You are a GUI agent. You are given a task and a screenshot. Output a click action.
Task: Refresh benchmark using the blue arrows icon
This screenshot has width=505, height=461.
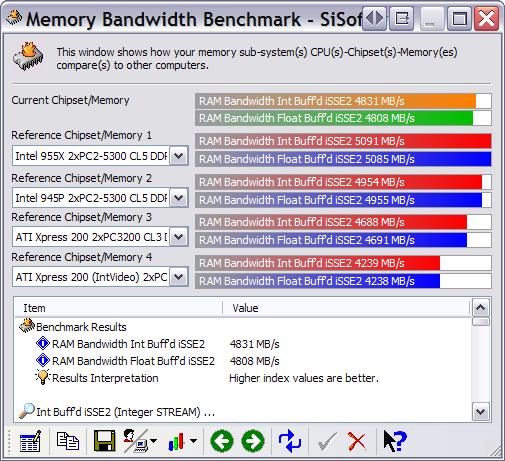pyautogui.click(x=289, y=441)
